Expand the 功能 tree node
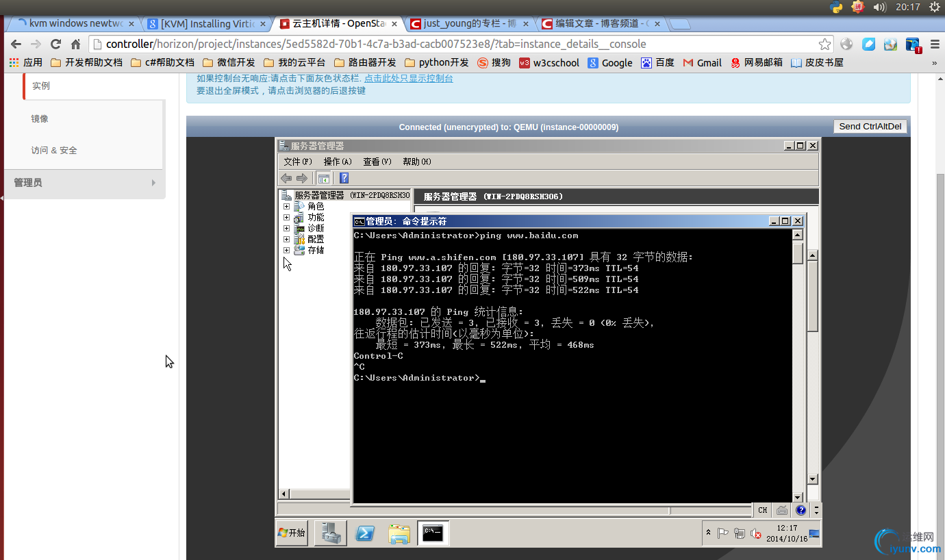Viewport: 945px width, 560px height. pos(286,217)
